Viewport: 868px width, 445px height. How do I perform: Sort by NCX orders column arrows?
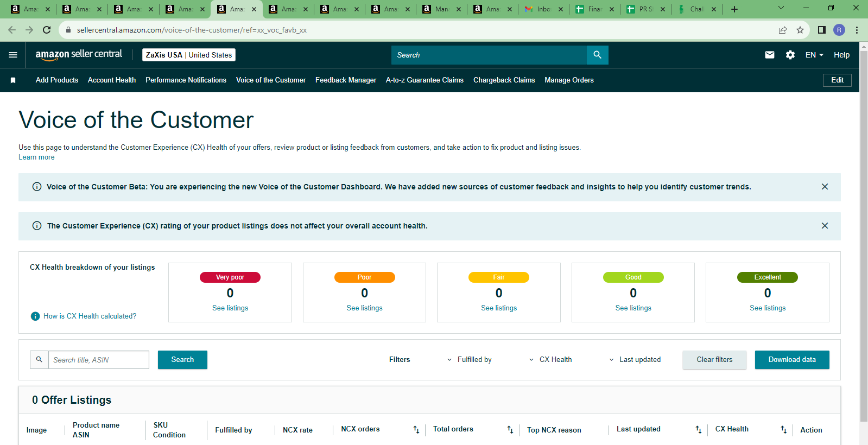416,430
